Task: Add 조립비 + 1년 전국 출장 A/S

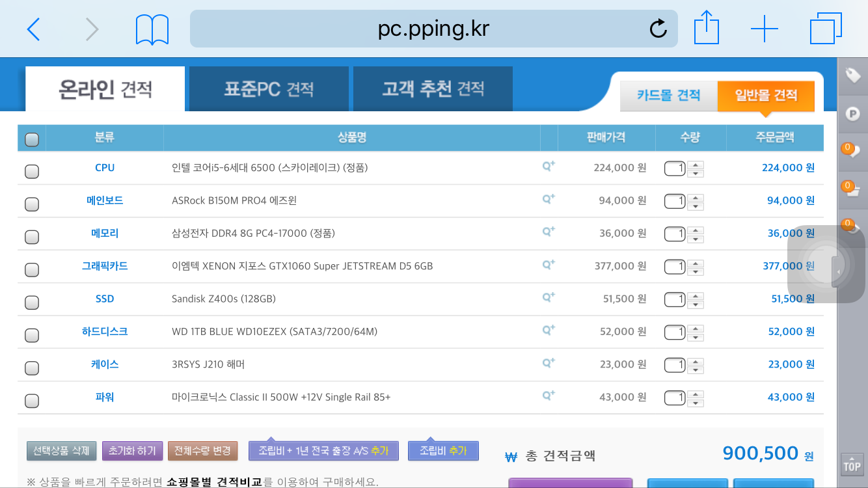Action: point(323,450)
